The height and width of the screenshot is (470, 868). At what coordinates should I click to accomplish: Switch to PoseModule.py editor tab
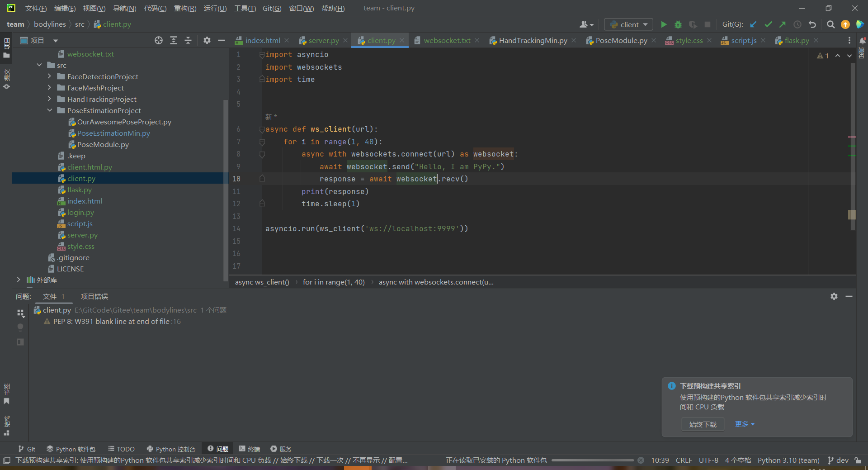[x=621, y=40]
